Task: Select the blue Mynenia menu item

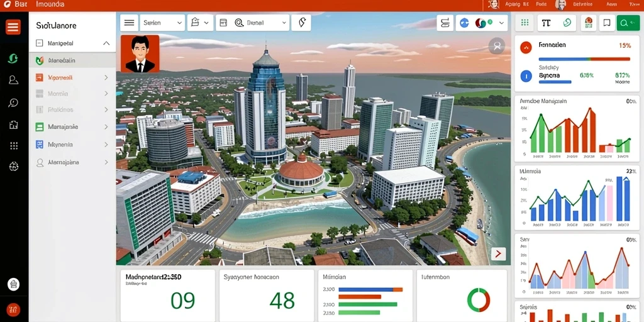Action: (72, 145)
